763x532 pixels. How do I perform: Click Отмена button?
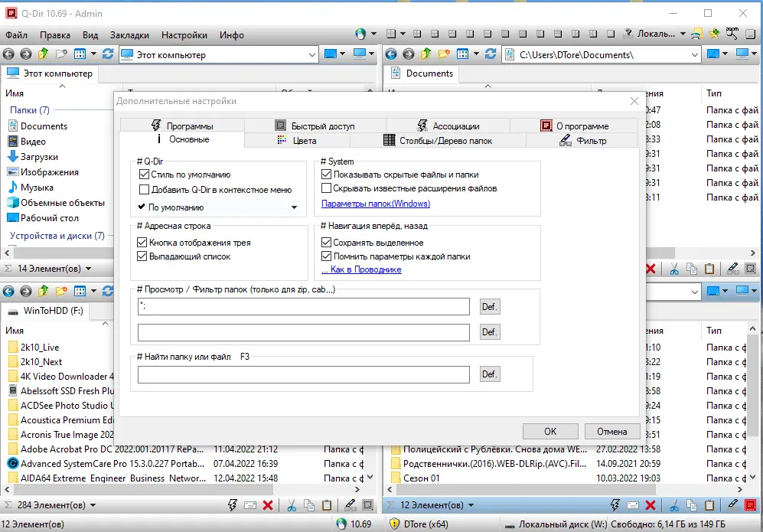[612, 431]
